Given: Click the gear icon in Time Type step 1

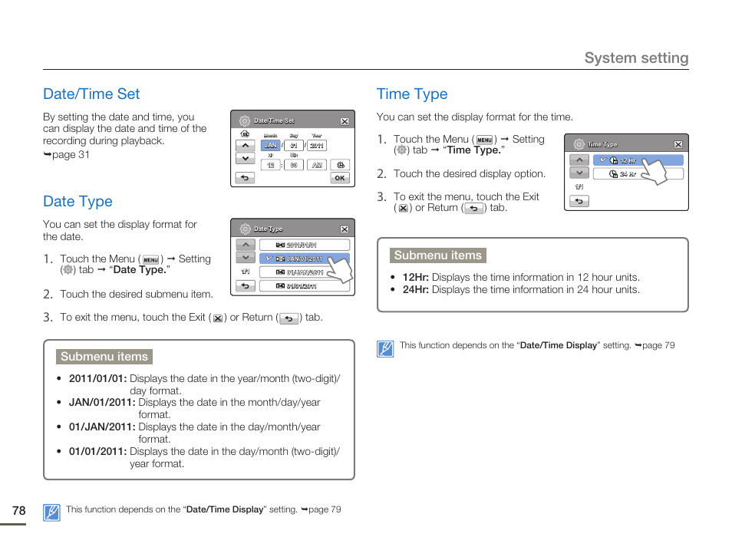Looking at the screenshot, I should click(x=402, y=150).
